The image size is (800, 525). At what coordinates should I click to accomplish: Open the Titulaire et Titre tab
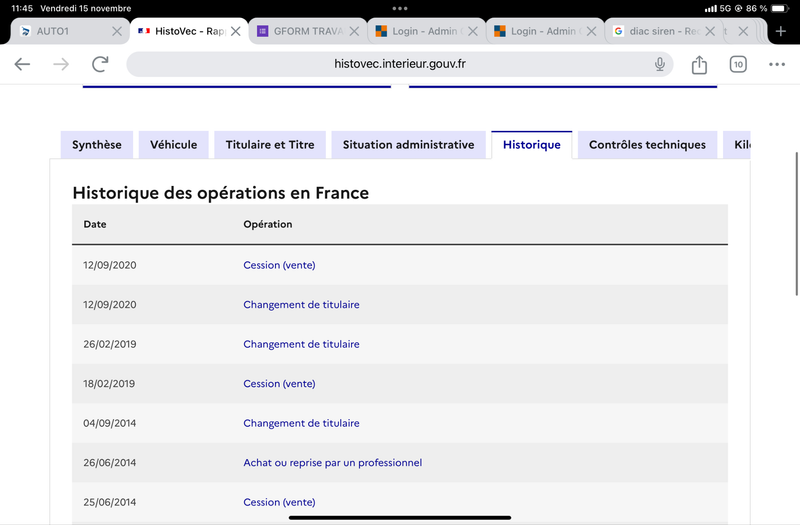click(270, 145)
